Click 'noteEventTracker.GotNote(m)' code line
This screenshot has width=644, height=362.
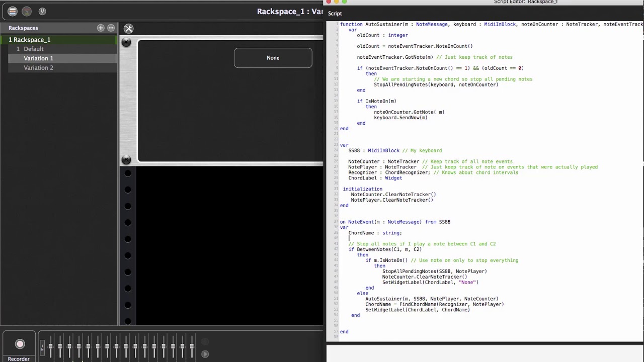tap(395, 57)
